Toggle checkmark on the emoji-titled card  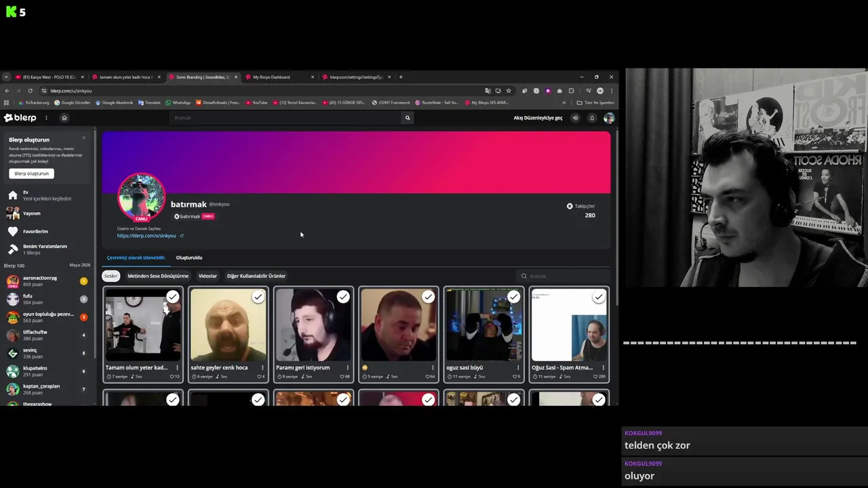pyautogui.click(x=428, y=297)
